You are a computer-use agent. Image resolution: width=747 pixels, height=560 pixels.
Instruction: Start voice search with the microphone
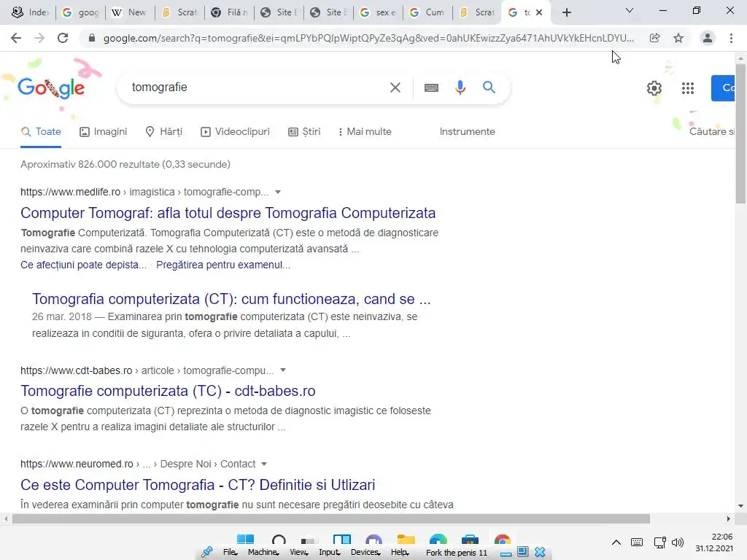(460, 87)
